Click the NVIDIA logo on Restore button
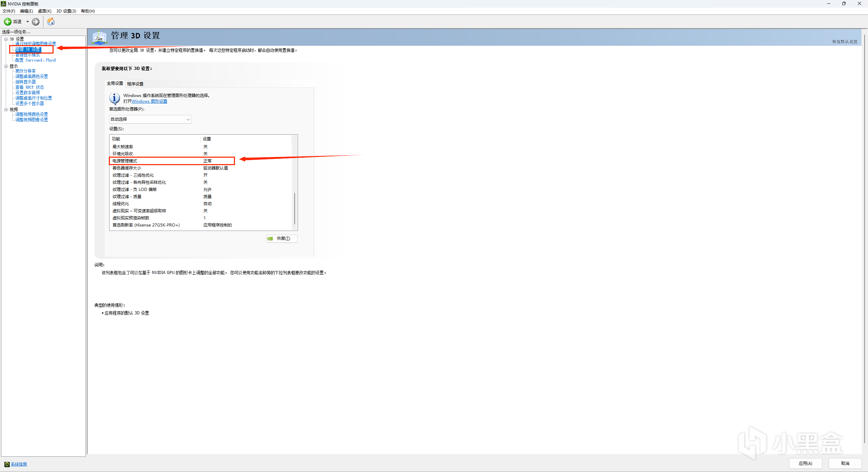This screenshot has width=868, height=472. click(270, 239)
